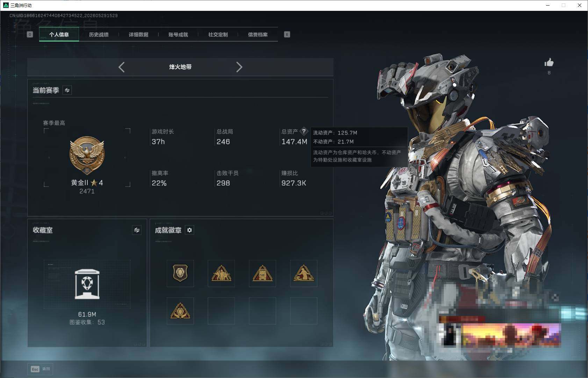Open the 个人信息 tab
Screen dimensions: 588x378
(59, 34)
